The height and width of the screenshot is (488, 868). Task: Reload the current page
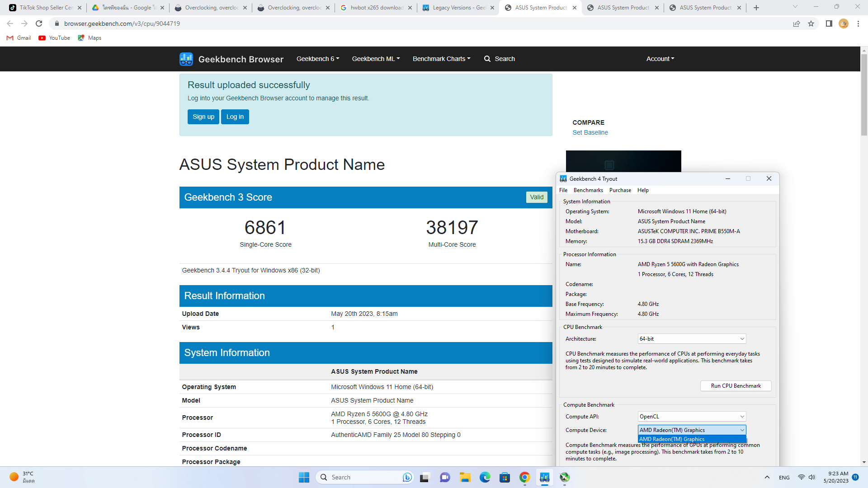39,23
